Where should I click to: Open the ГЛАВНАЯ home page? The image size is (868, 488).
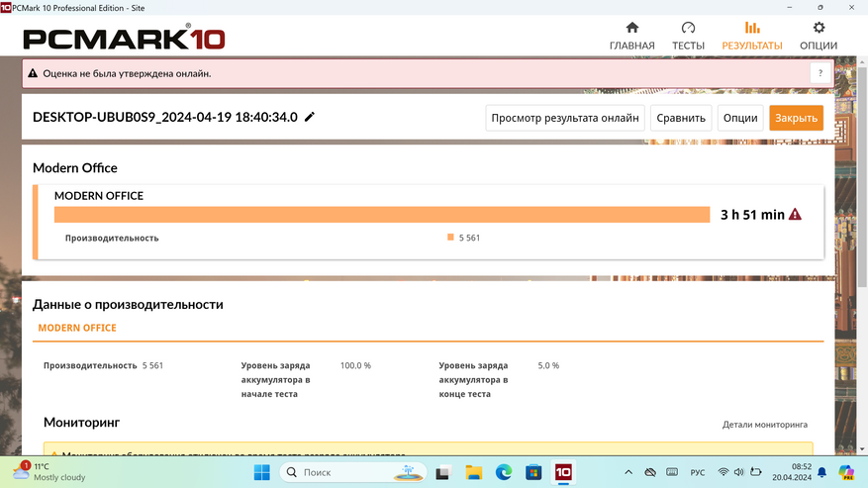(631, 36)
